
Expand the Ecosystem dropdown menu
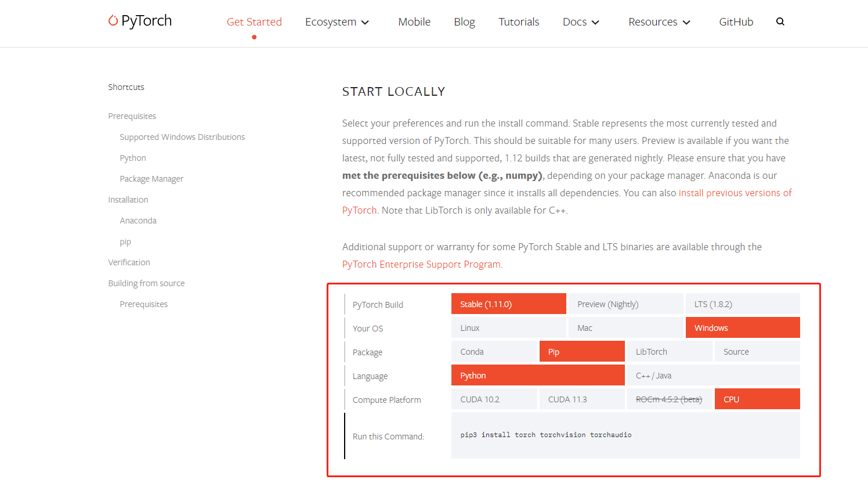[337, 22]
